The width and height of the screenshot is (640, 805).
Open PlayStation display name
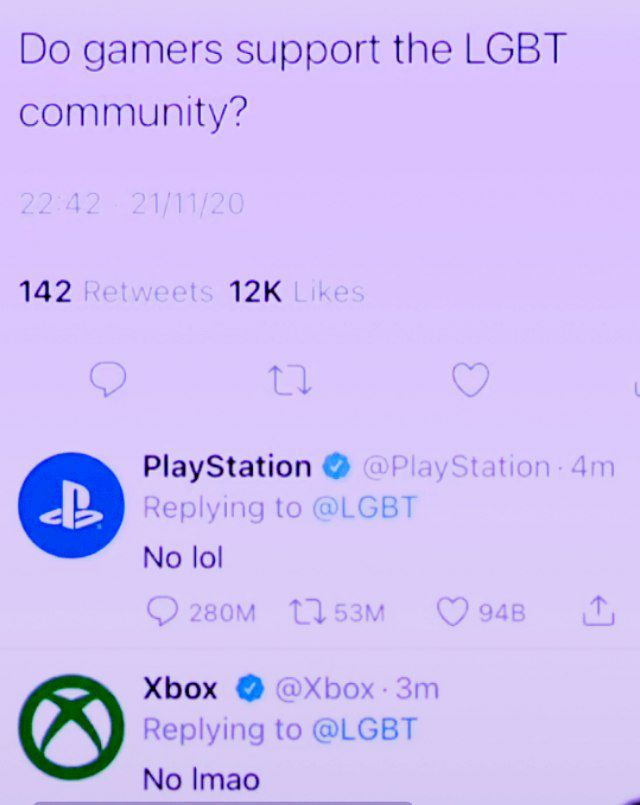pos(227,467)
